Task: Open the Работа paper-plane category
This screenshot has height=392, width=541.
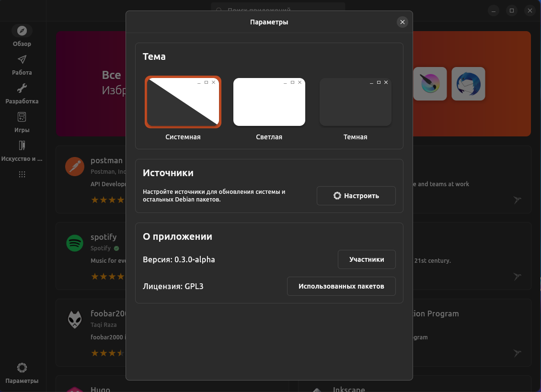Action: pos(22,60)
